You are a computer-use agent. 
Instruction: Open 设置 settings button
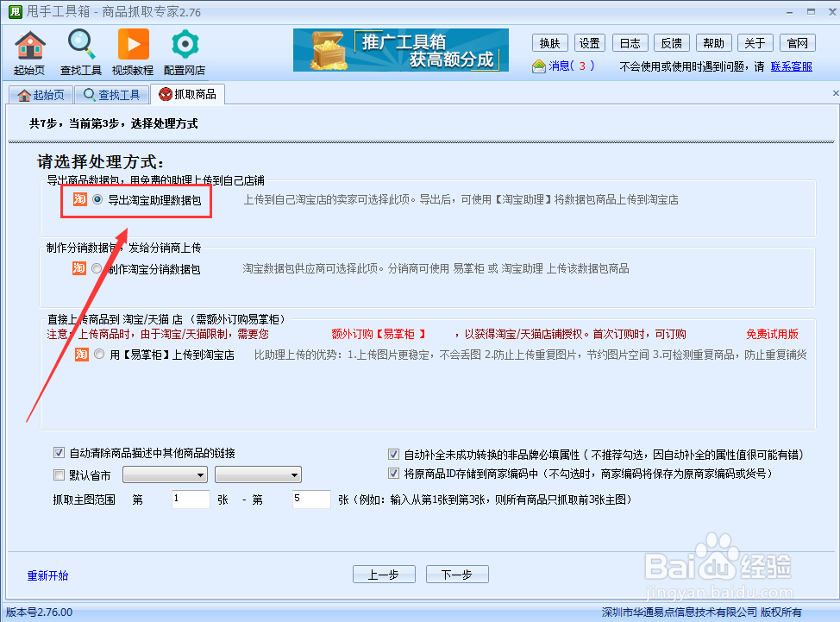click(x=589, y=43)
